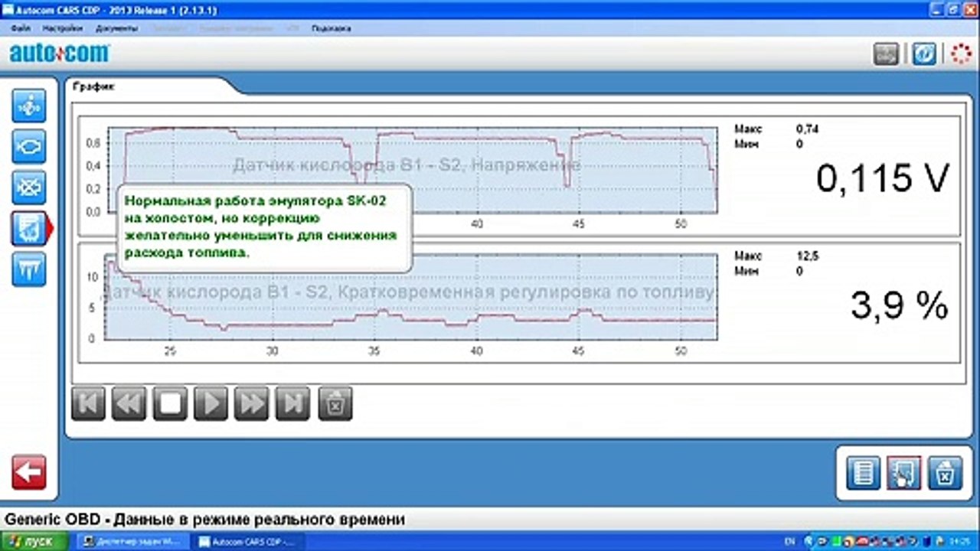Click the autocom logo
980x551 pixels.
(x=60, y=53)
